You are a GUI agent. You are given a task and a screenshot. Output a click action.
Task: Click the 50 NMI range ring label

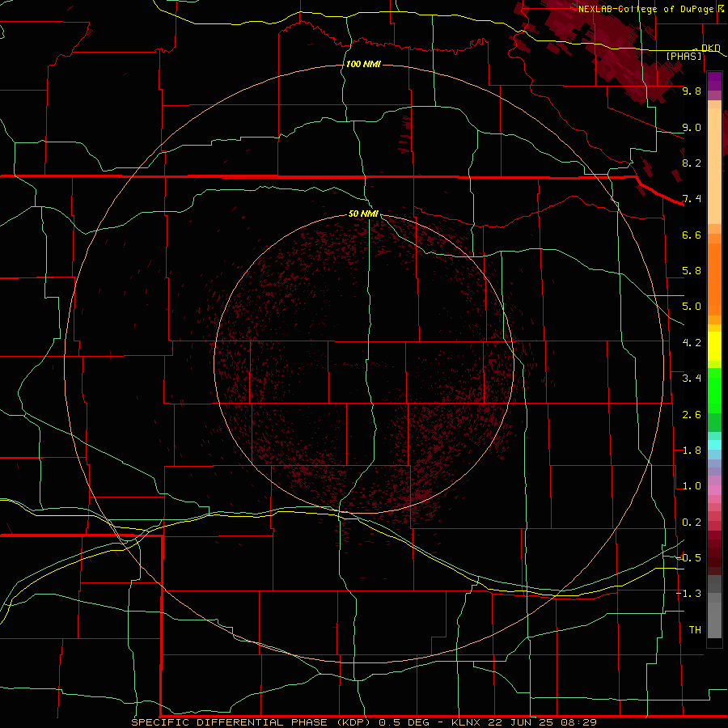[x=363, y=214]
